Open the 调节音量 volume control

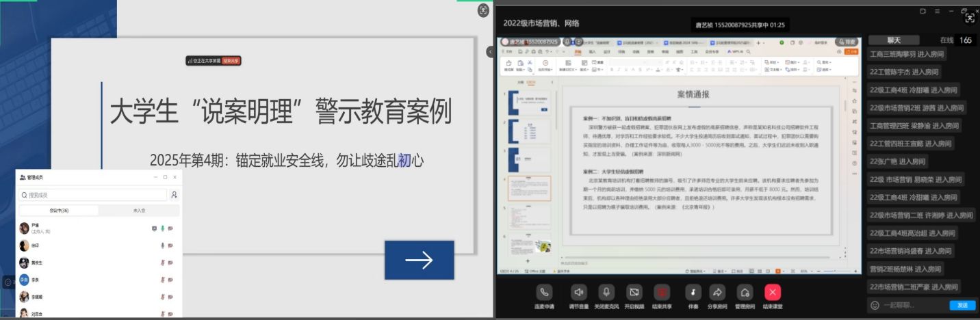pos(578,292)
